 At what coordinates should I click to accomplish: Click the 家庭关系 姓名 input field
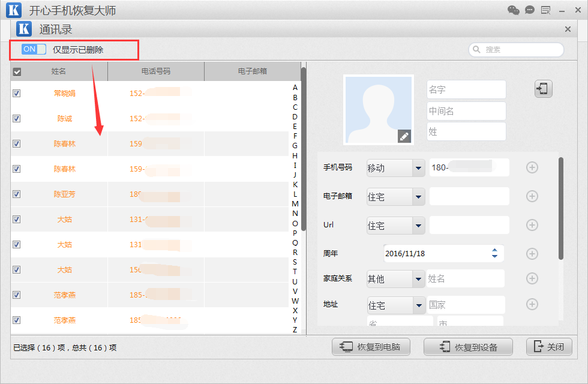[x=466, y=278]
